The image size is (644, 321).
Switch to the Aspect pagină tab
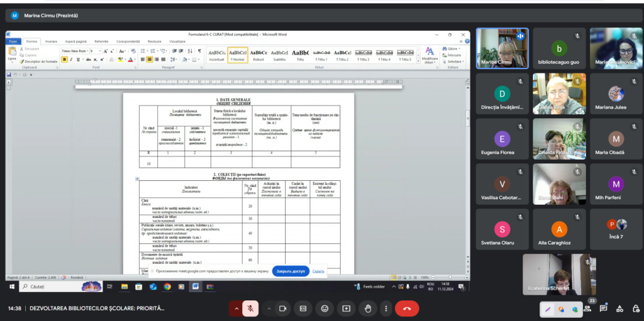click(76, 41)
